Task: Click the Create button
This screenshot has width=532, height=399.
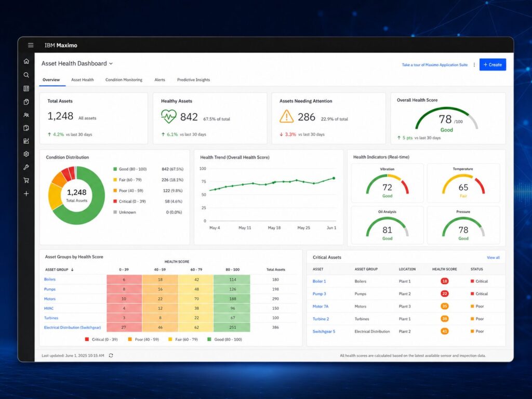Action: (493, 65)
